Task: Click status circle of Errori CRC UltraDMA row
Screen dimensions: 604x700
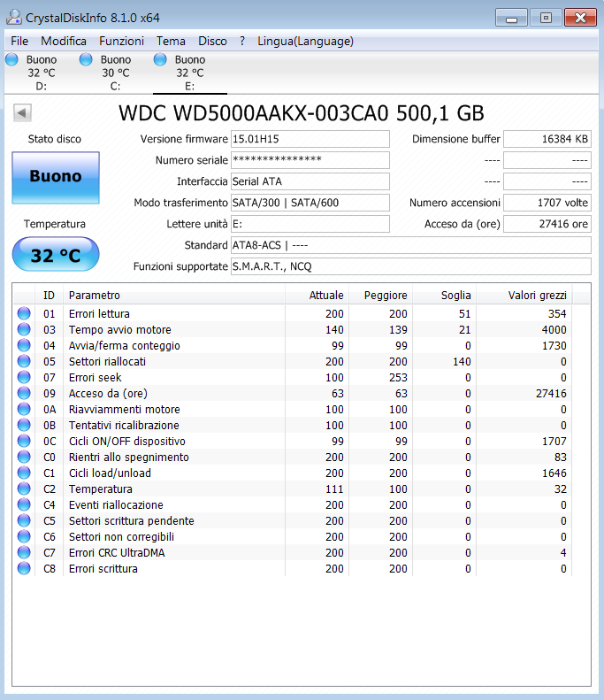Action: tap(24, 552)
